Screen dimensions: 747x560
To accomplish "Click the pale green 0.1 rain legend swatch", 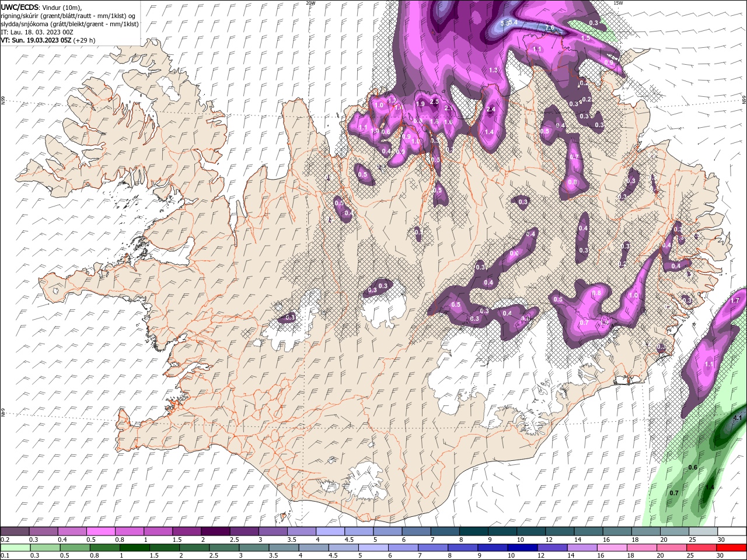I will click(16, 548).
